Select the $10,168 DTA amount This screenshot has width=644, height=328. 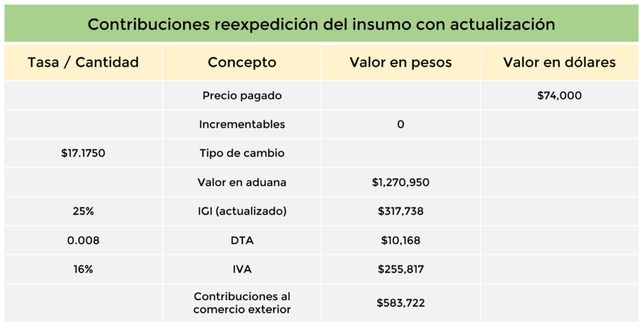(x=401, y=240)
